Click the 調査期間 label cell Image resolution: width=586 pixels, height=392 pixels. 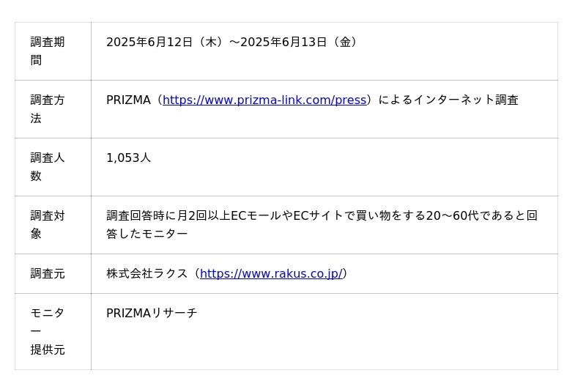[48, 51]
